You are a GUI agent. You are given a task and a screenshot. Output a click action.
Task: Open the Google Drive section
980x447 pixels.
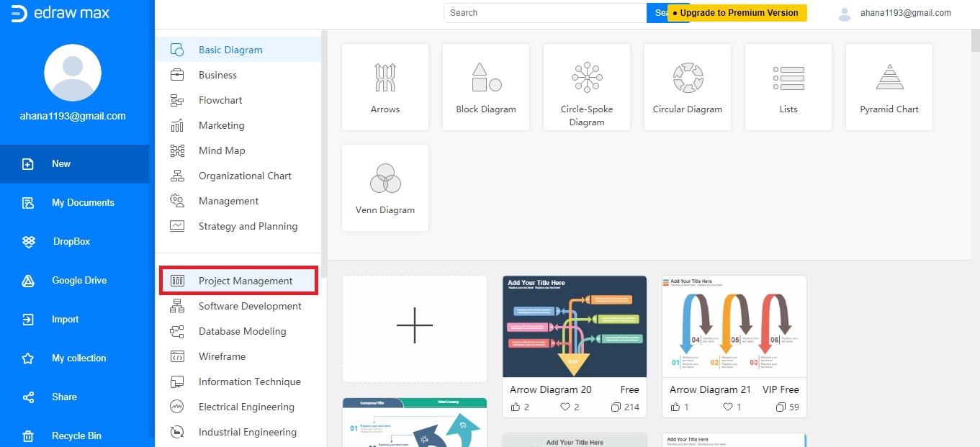74,281
